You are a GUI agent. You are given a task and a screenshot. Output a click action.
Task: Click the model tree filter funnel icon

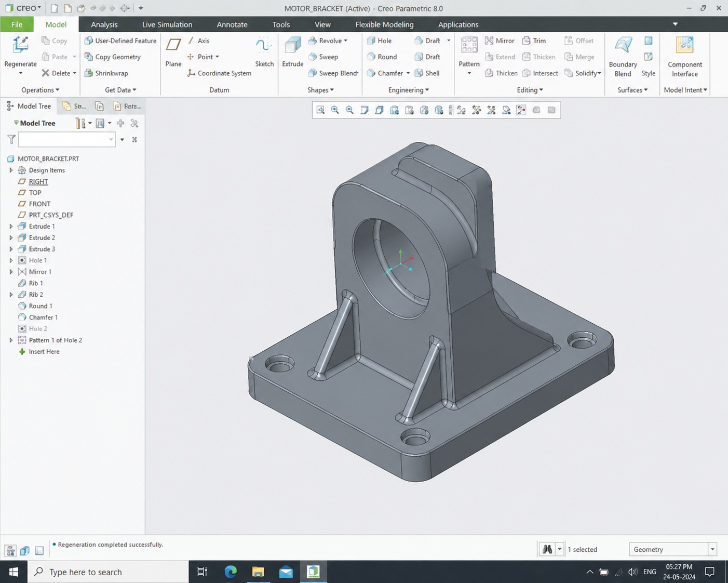coord(11,139)
